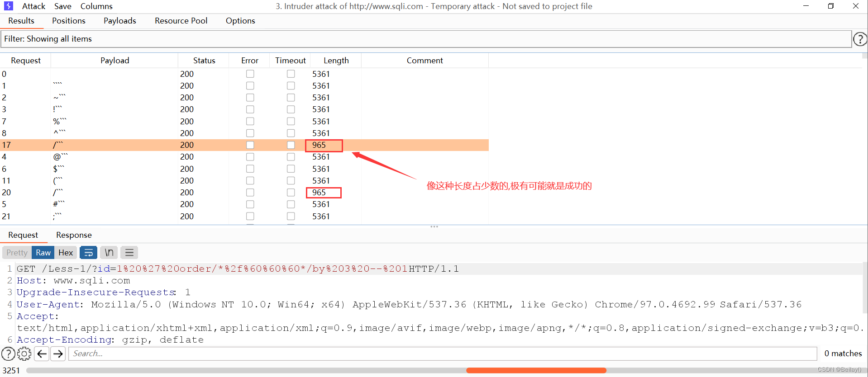Image resolution: width=868 pixels, height=377 pixels.
Task: Toggle the show non-printable characters \n button
Action: [109, 253]
